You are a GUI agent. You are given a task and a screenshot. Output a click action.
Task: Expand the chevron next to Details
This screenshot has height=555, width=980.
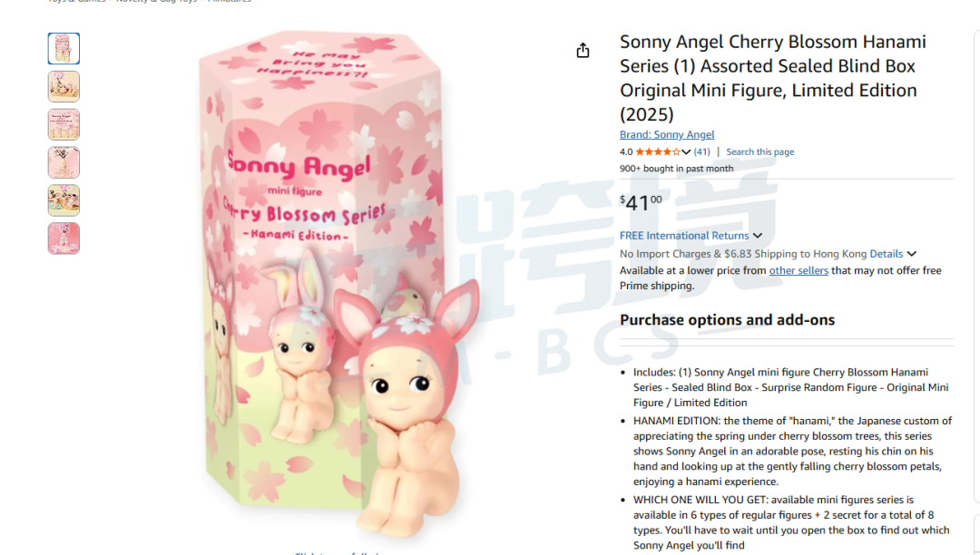pyautogui.click(x=912, y=253)
